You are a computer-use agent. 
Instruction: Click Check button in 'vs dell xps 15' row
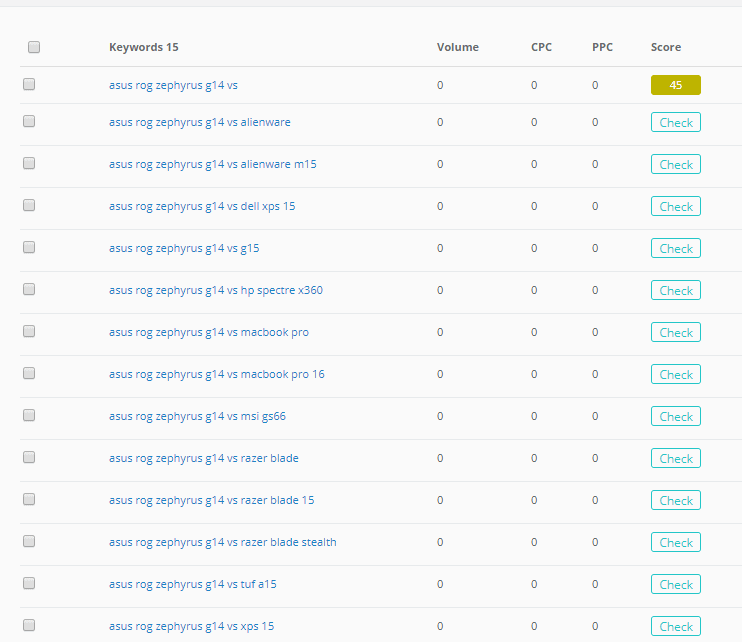click(676, 206)
